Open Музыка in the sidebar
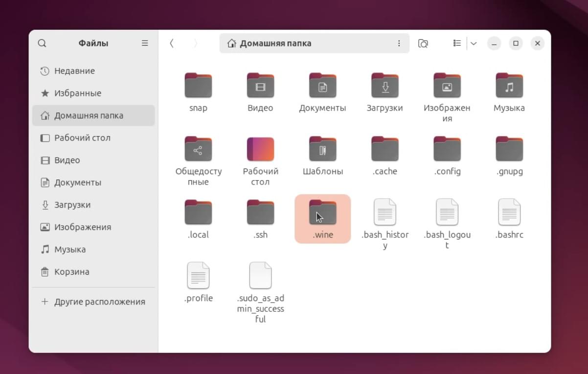 pyautogui.click(x=93, y=249)
